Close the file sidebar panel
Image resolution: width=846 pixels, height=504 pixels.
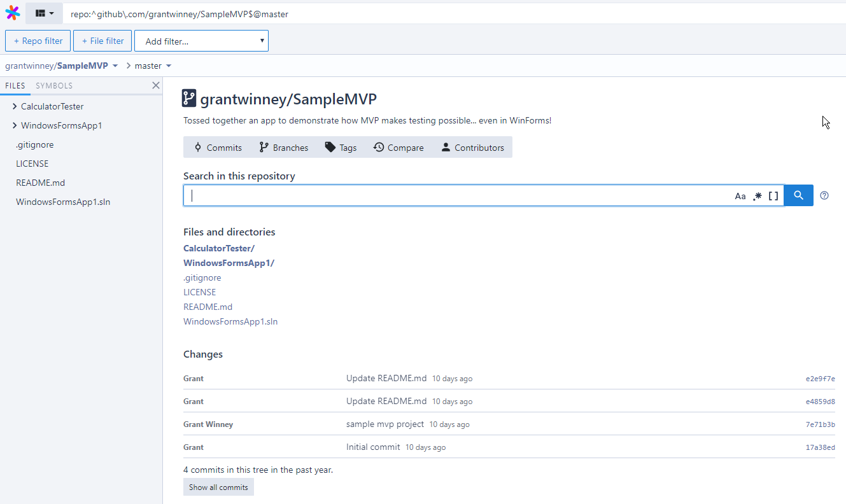pyautogui.click(x=155, y=85)
